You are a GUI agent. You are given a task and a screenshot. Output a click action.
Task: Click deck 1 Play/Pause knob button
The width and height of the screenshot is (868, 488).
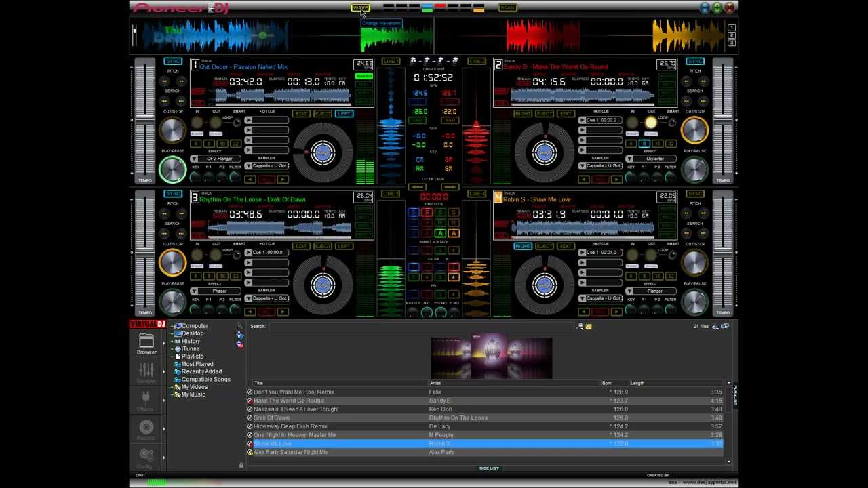tap(172, 169)
